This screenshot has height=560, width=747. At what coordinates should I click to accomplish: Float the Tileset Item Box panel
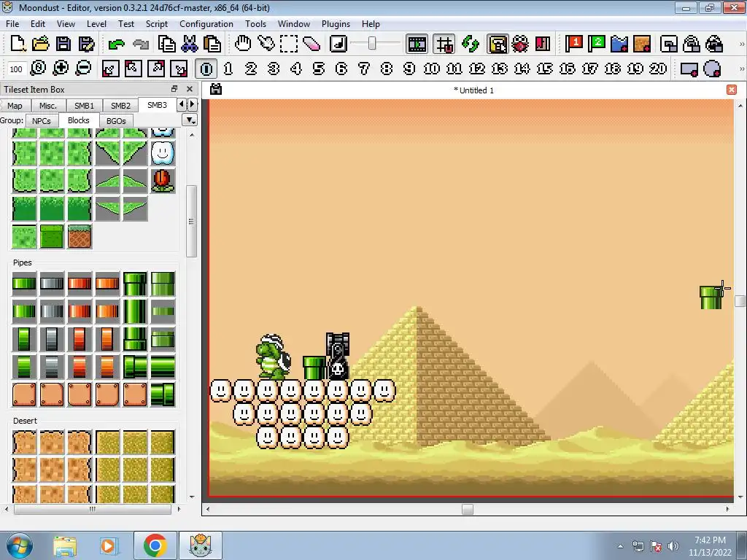[174, 89]
